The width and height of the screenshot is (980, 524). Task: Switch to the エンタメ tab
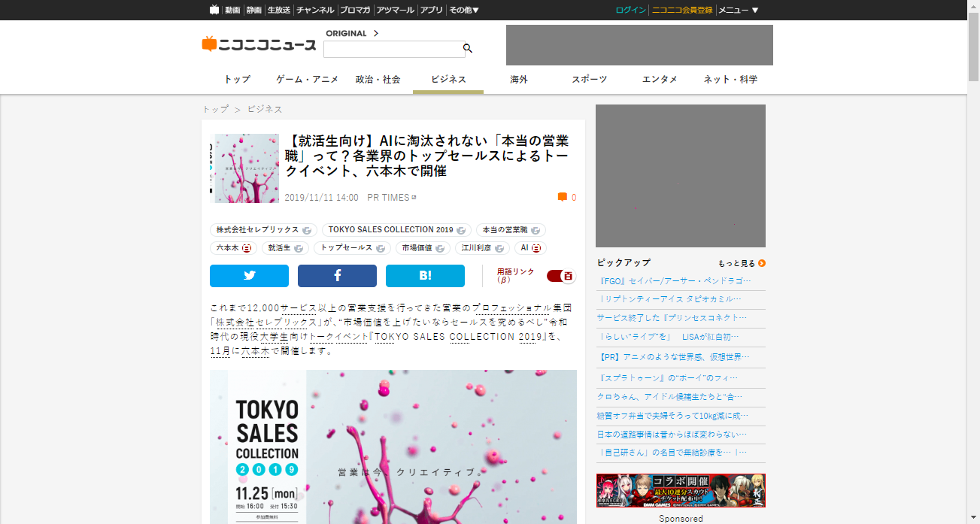pyautogui.click(x=660, y=79)
